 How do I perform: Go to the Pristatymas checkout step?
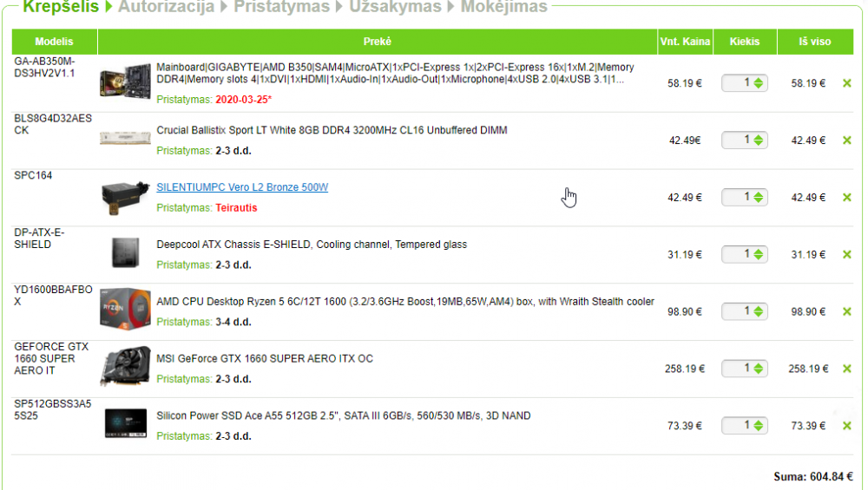pyautogui.click(x=282, y=7)
